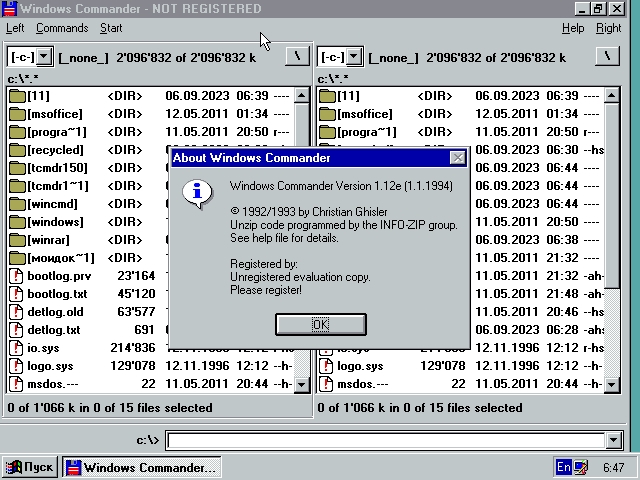Select the [11] folder icon in right panel
640x480 pixels.
pos(327,96)
